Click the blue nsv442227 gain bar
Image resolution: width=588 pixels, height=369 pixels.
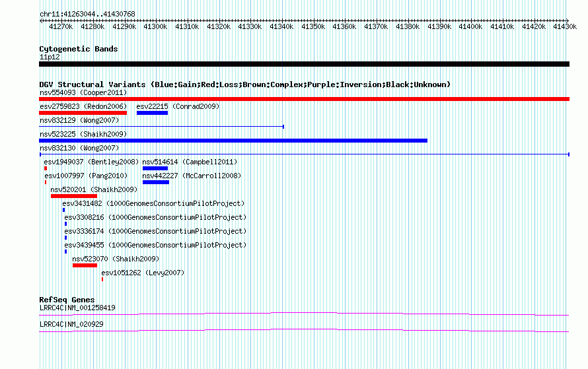click(x=156, y=182)
